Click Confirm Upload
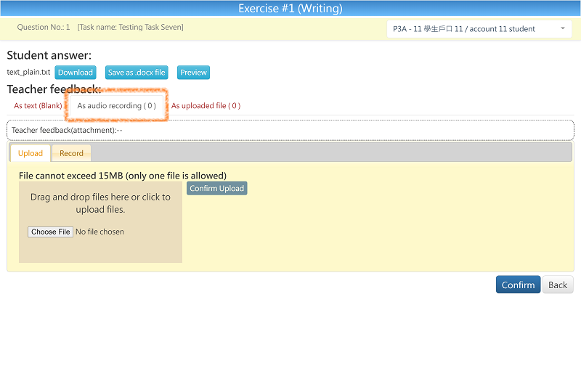Screen dimensions: 581x392 tap(216, 189)
